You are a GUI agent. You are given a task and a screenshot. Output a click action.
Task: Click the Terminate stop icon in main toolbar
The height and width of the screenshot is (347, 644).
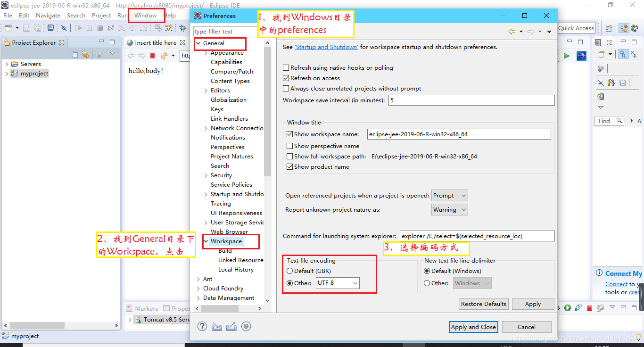tap(100, 28)
